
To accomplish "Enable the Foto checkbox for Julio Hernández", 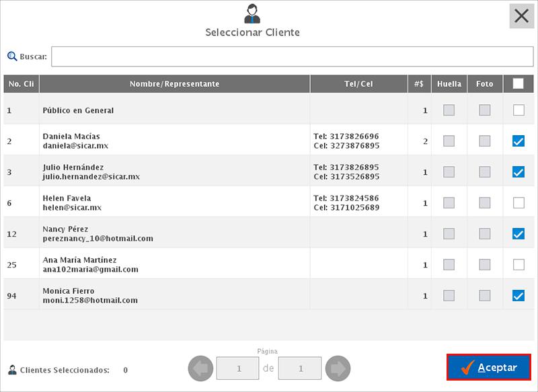I will 484,171.
